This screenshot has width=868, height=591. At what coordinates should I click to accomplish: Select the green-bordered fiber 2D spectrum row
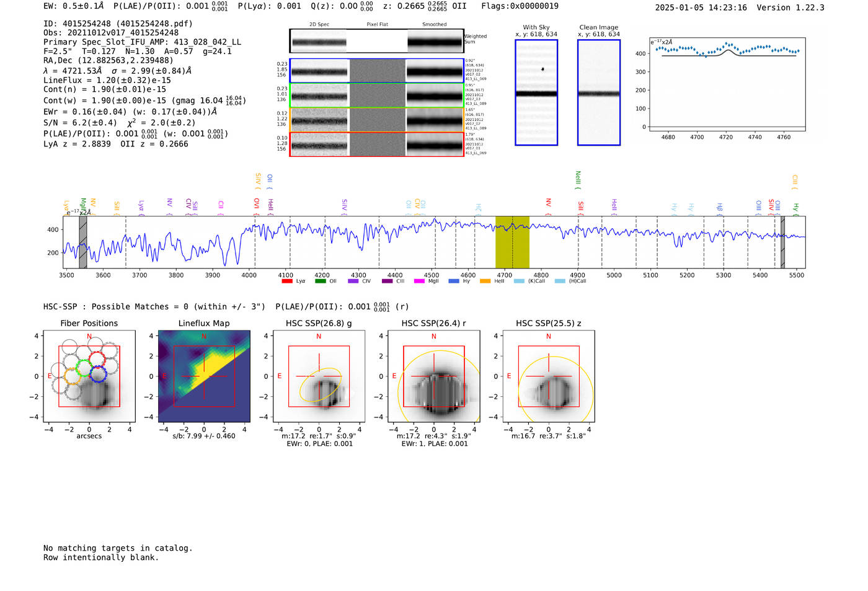(x=376, y=96)
